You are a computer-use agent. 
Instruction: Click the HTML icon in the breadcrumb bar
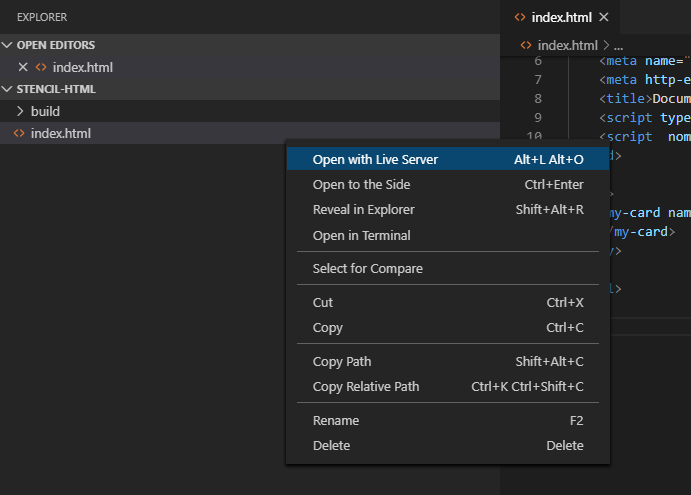[x=526, y=45]
